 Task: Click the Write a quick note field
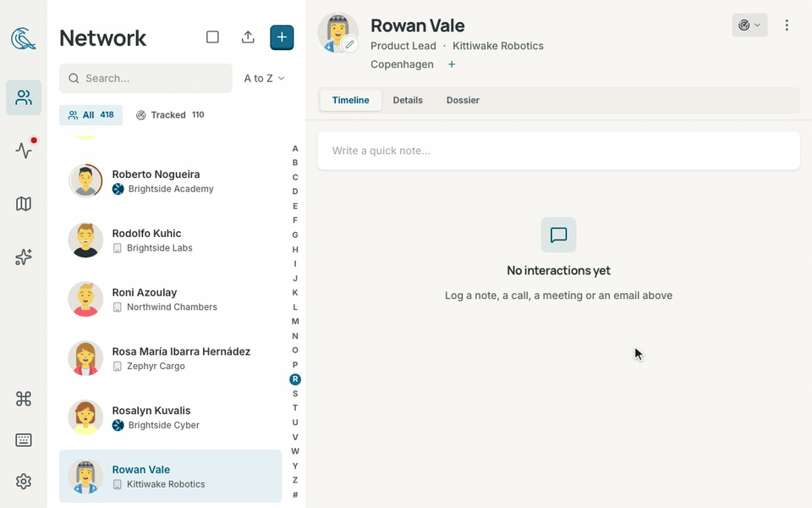[x=558, y=151]
